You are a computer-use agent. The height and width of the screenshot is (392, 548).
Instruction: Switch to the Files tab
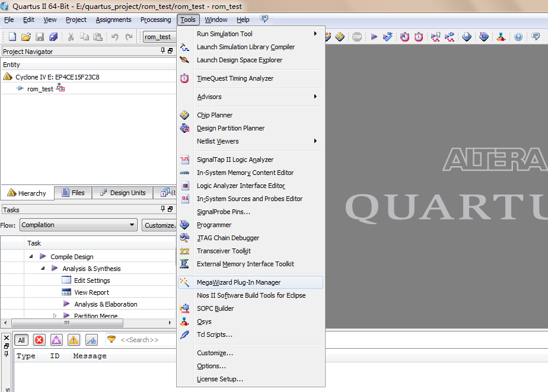74,193
